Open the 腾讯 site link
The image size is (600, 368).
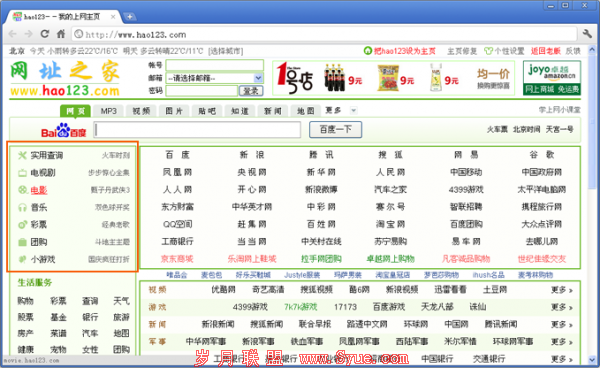click(x=321, y=155)
